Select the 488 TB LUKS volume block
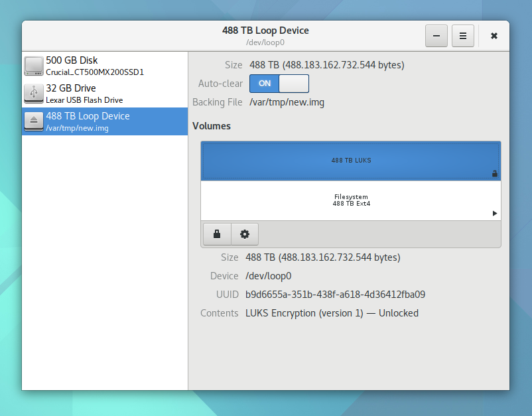 [x=351, y=161]
